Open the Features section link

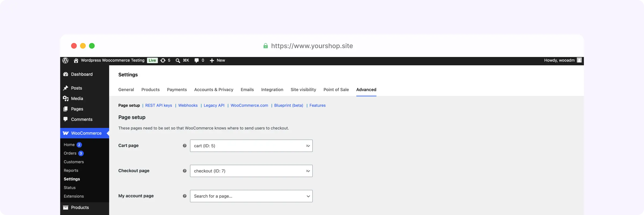click(x=317, y=105)
